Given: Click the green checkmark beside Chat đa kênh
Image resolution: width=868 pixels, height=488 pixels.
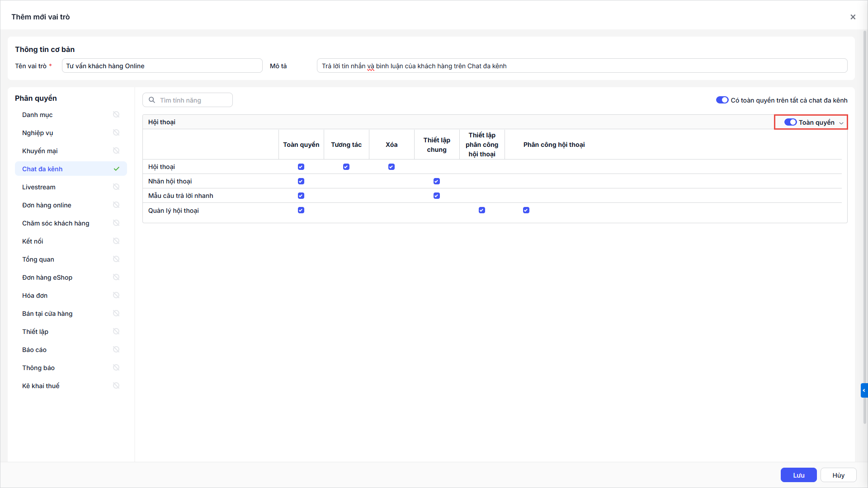Looking at the screenshot, I should [x=117, y=169].
